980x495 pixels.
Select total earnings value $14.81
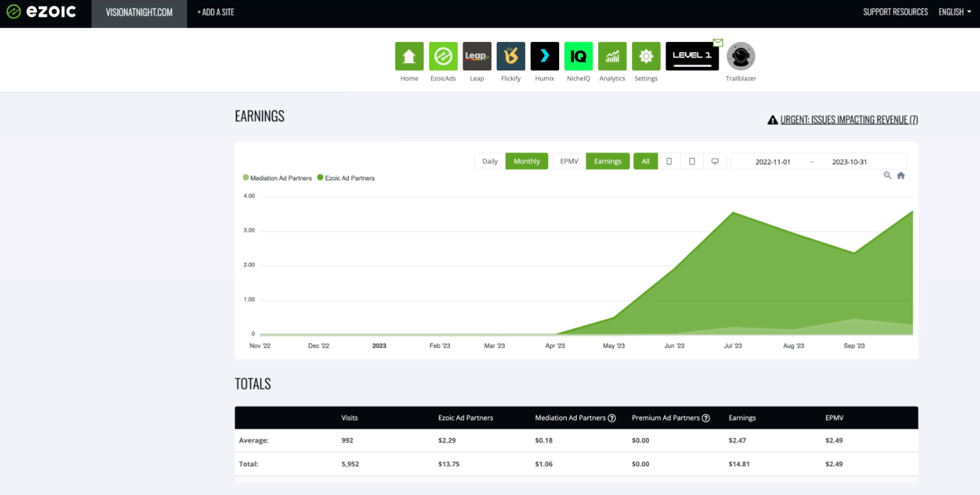coord(739,464)
